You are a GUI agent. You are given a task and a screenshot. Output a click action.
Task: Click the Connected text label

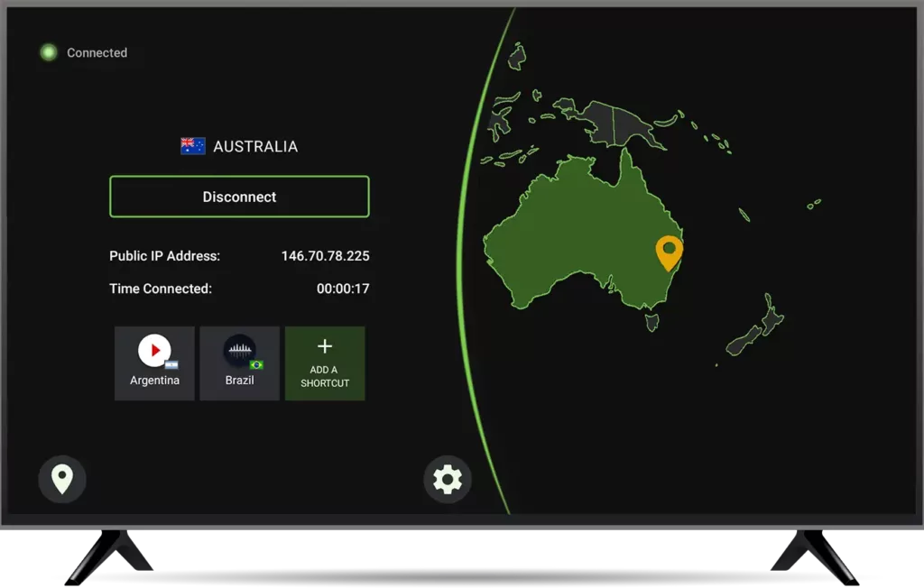point(97,52)
